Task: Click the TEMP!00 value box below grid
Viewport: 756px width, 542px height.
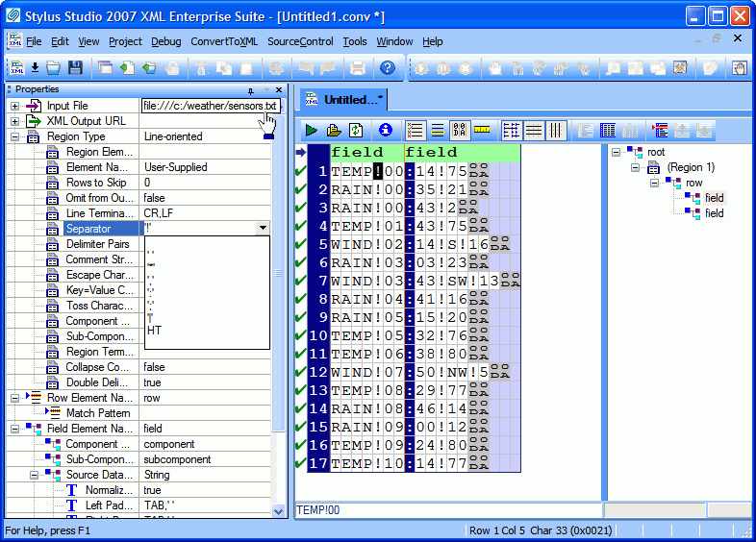Action: pos(448,510)
